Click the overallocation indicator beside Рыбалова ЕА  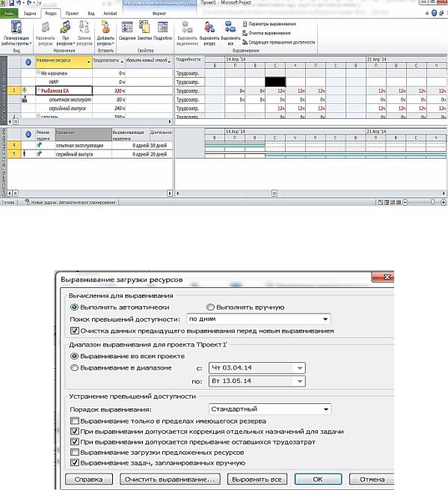coord(25,91)
